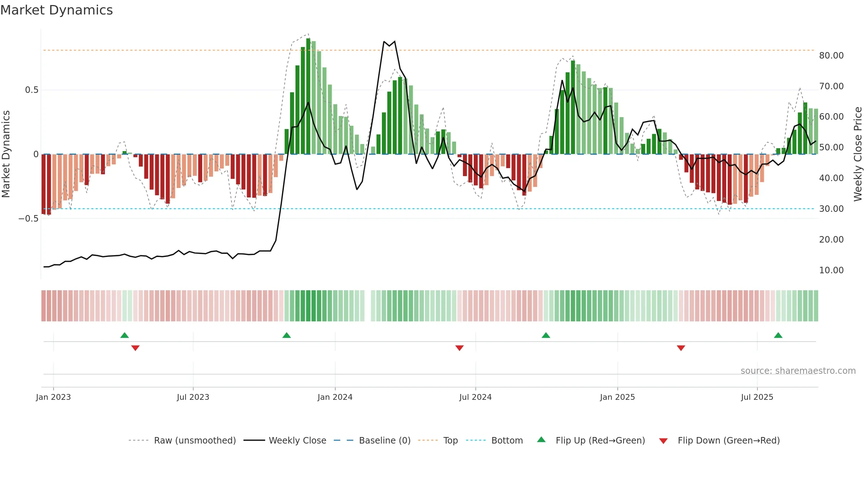The width and height of the screenshot is (868, 488).
Task: Click the Jan 2024 x-axis label
Action: 335,397
